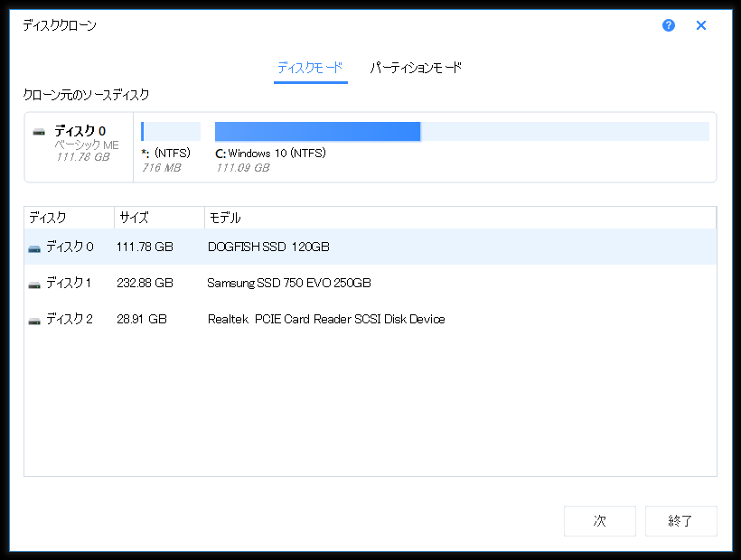The height and width of the screenshot is (560, 741).
Task: Click the source disk icon in preview panel
Action: coord(39,132)
